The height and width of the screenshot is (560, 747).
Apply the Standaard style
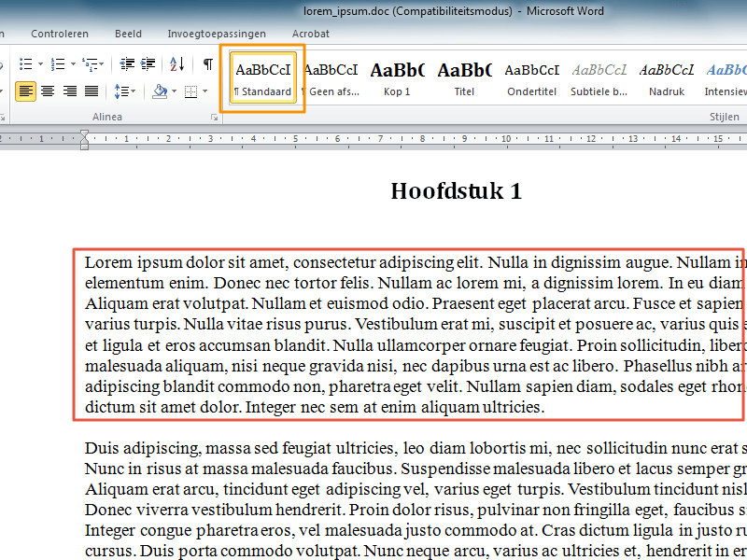[263, 78]
